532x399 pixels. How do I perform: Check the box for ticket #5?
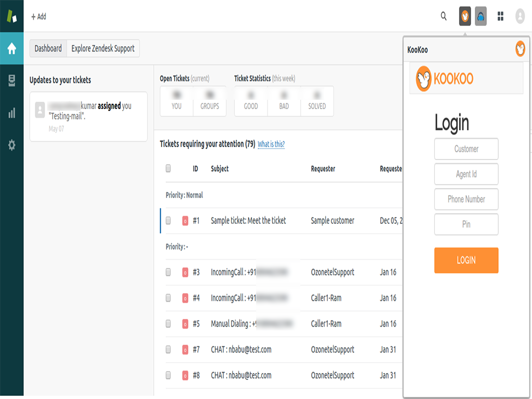[168, 324]
